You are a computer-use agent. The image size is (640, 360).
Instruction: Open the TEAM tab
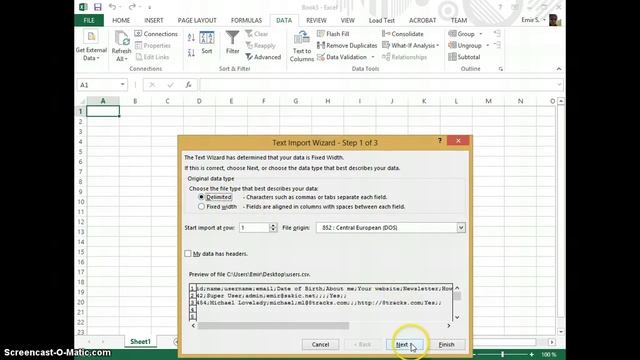tap(459, 20)
